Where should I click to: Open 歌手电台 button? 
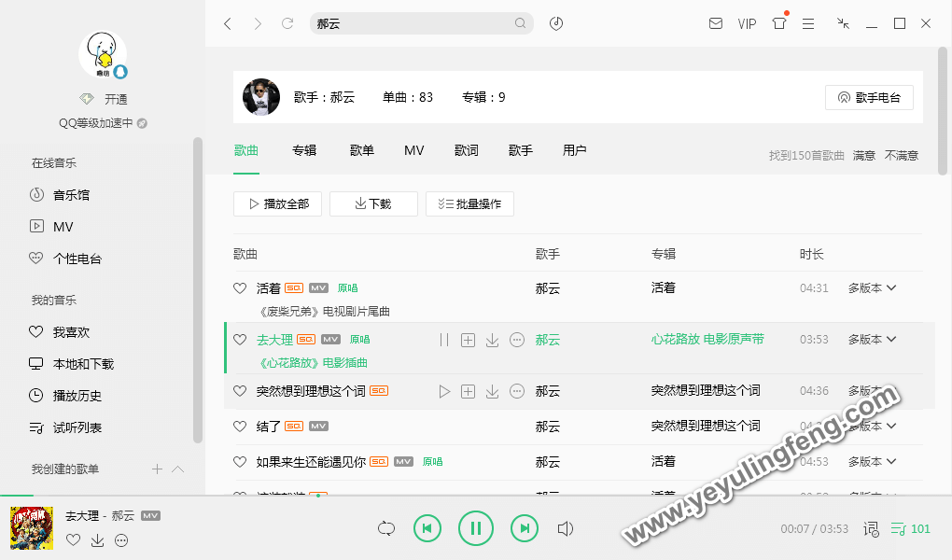click(x=870, y=97)
